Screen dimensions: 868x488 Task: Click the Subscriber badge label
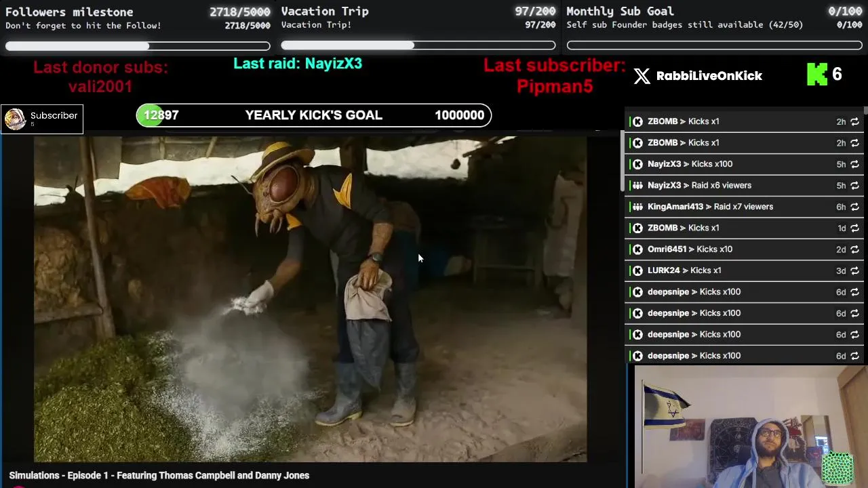click(x=54, y=115)
